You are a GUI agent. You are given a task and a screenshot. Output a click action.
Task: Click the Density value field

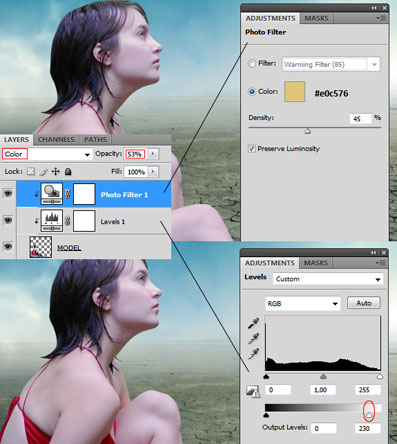pyautogui.click(x=360, y=119)
